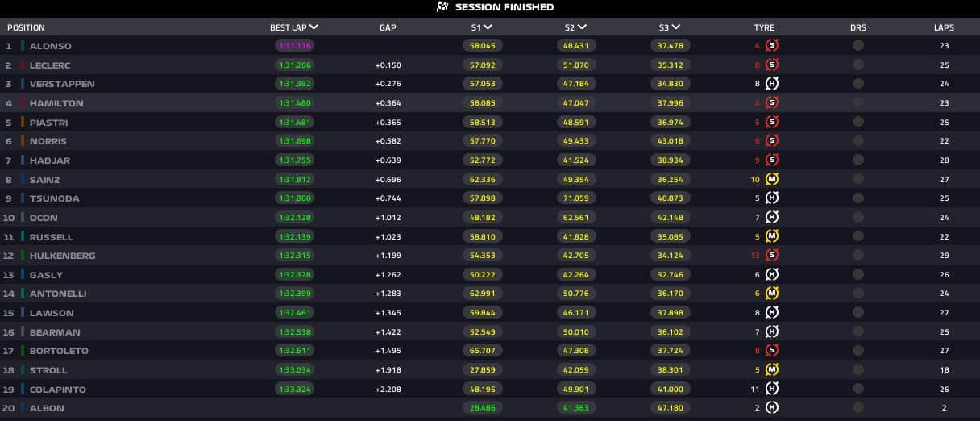Select driver name Hamilton
980x421 pixels.
tap(56, 103)
